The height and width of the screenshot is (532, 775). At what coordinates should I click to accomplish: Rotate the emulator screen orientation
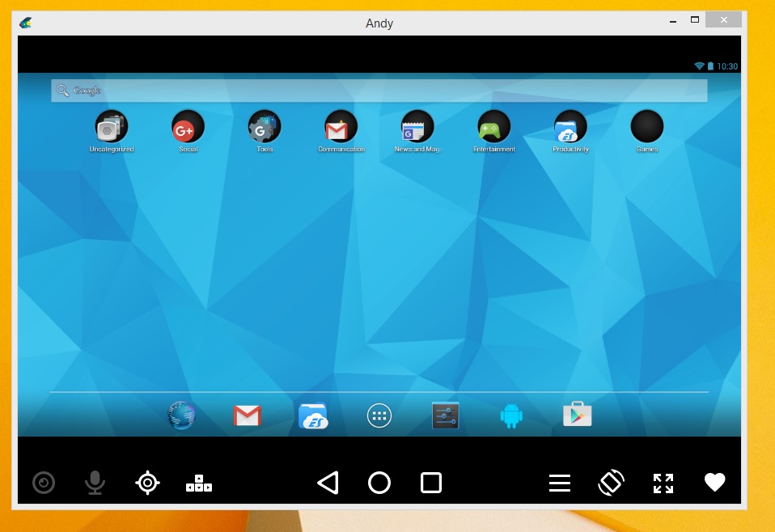pyautogui.click(x=612, y=482)
